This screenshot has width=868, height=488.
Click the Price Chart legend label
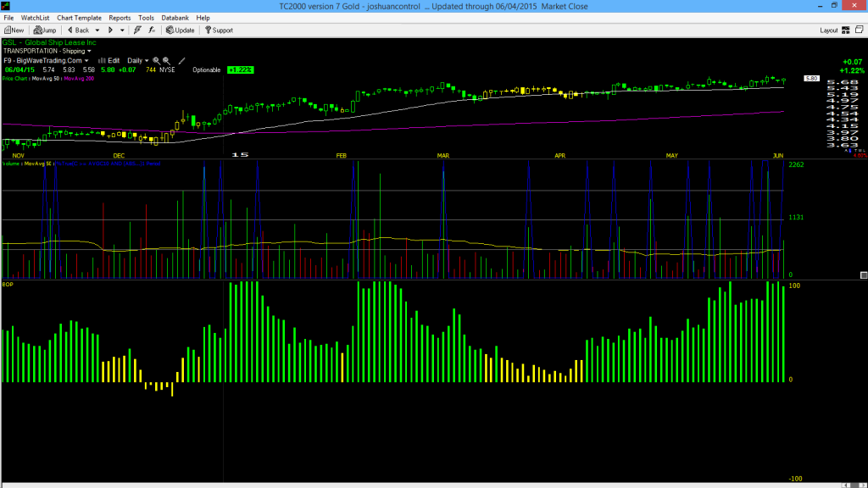(15, 79)
